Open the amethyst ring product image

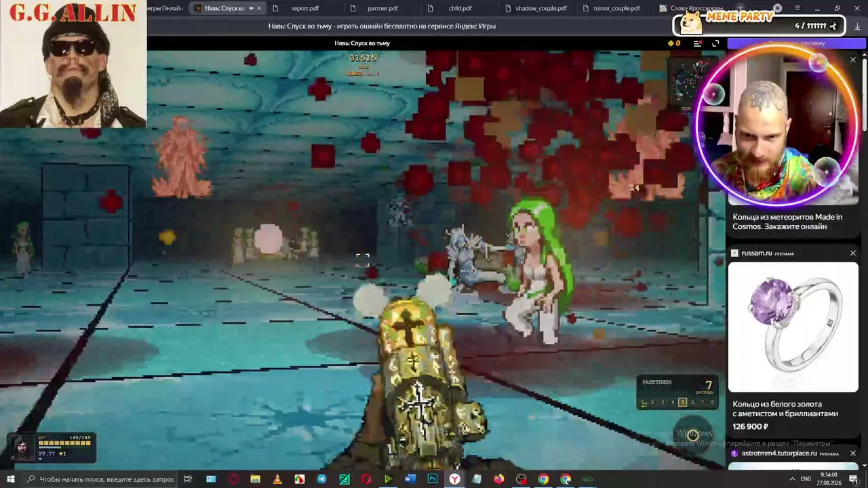(x=793, y=327)
